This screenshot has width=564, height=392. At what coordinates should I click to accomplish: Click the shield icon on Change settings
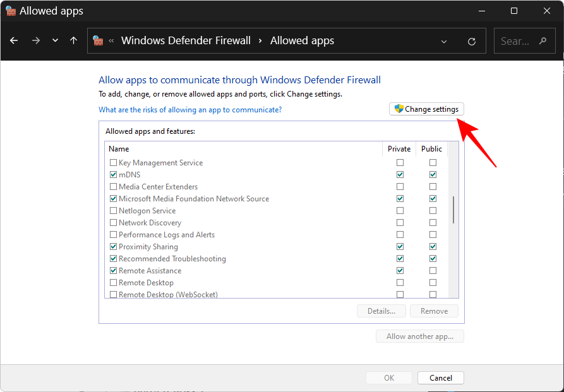click(399, 109)
